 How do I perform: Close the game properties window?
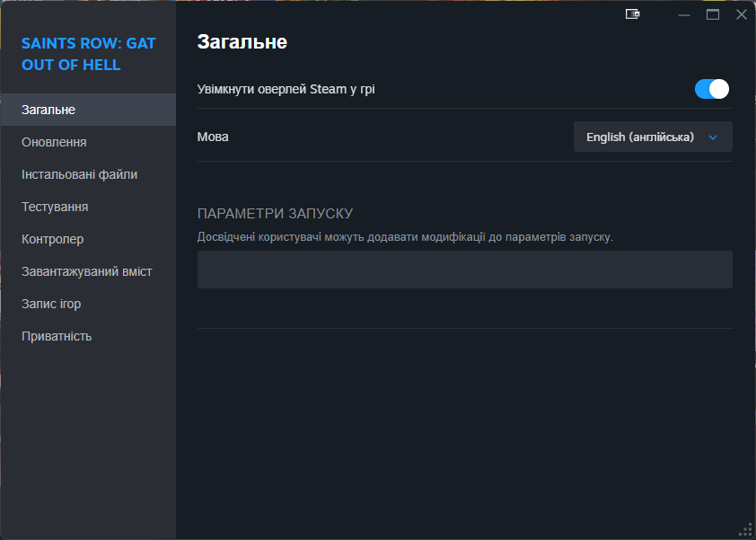click(x=742, y=14)
